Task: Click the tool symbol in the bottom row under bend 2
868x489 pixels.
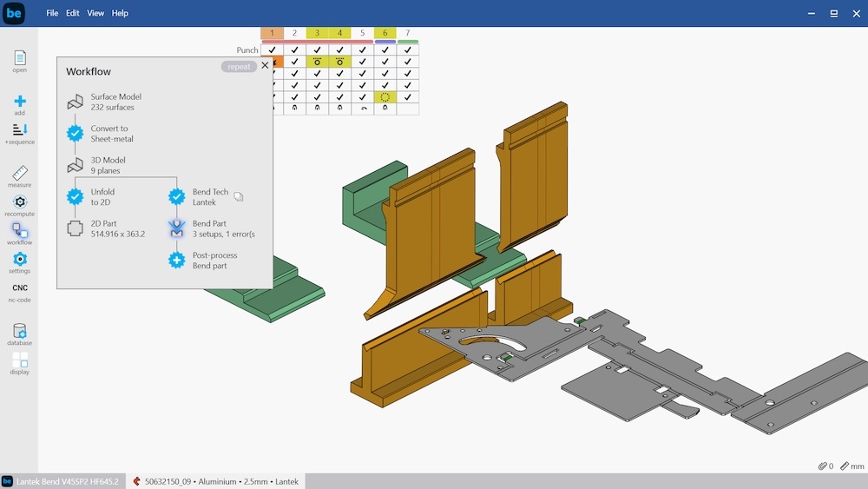Action: click(294, 109)
